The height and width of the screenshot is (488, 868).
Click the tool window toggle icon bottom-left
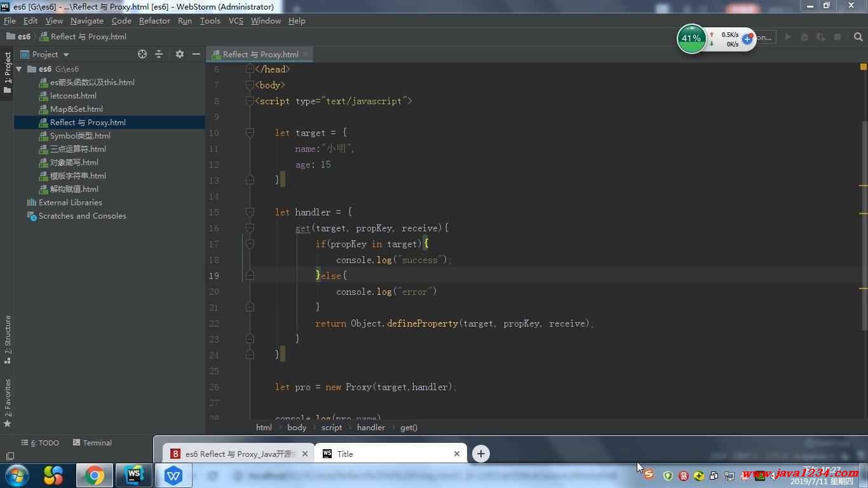click(10, 456)
